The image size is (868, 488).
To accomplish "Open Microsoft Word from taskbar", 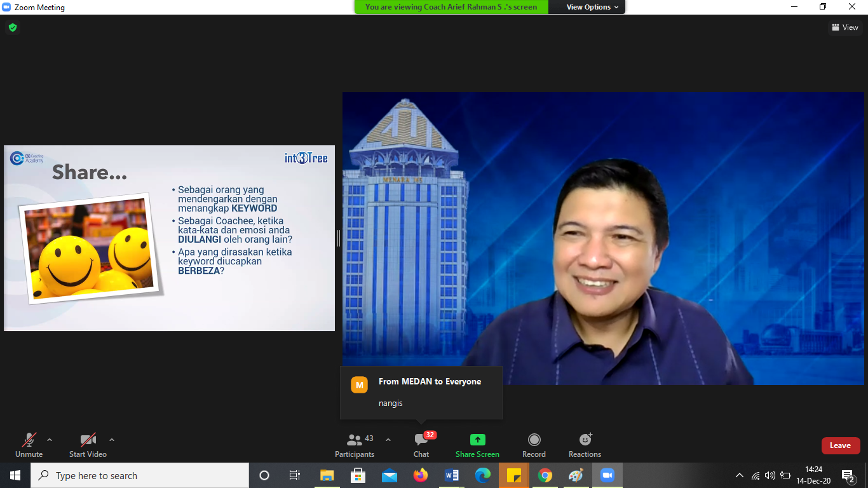I will tap(451, 475).
